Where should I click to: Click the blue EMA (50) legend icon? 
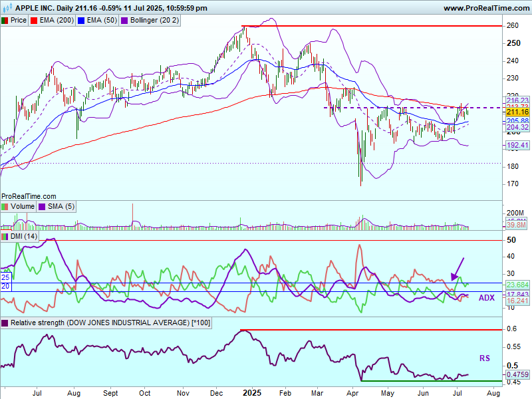(81, 21)
